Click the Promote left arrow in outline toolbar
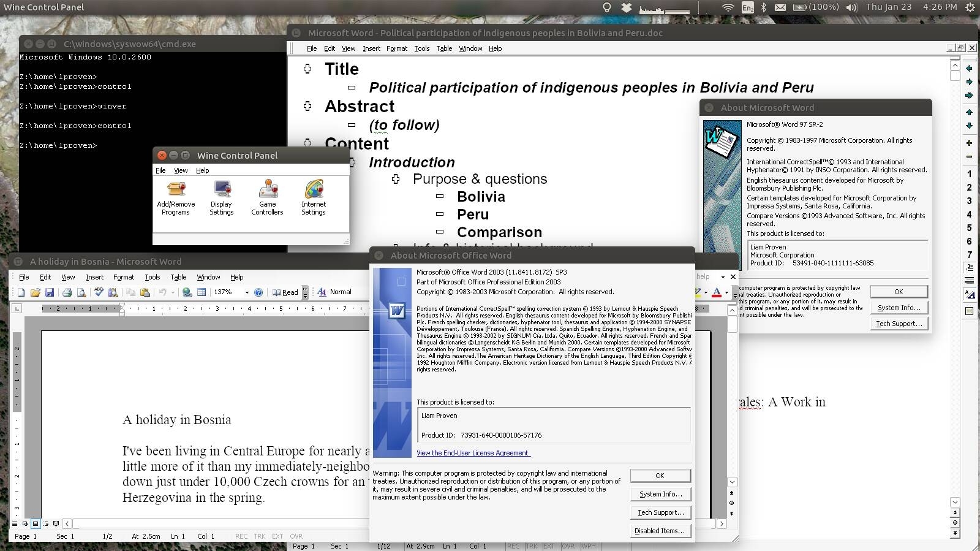The width and height of the screenshot is (980, 551). [969, 69]
